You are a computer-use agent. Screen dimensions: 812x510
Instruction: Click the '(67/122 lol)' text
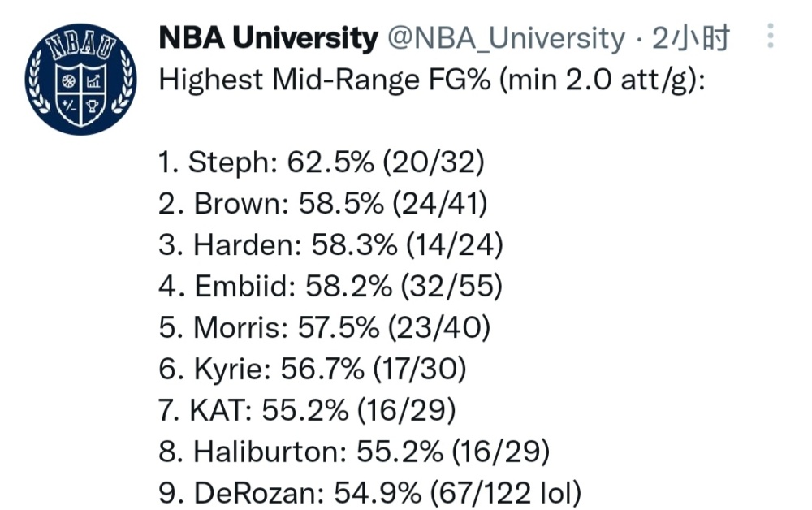pyautogui.click(x=506, y=493)
